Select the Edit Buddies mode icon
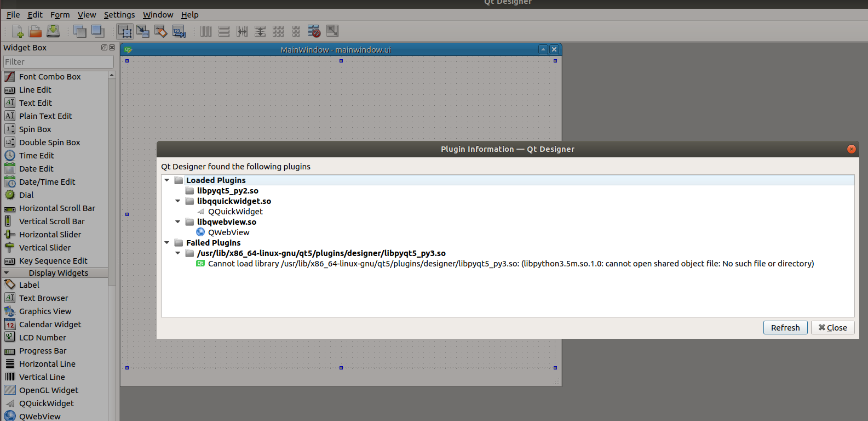 tap(161, 31)
